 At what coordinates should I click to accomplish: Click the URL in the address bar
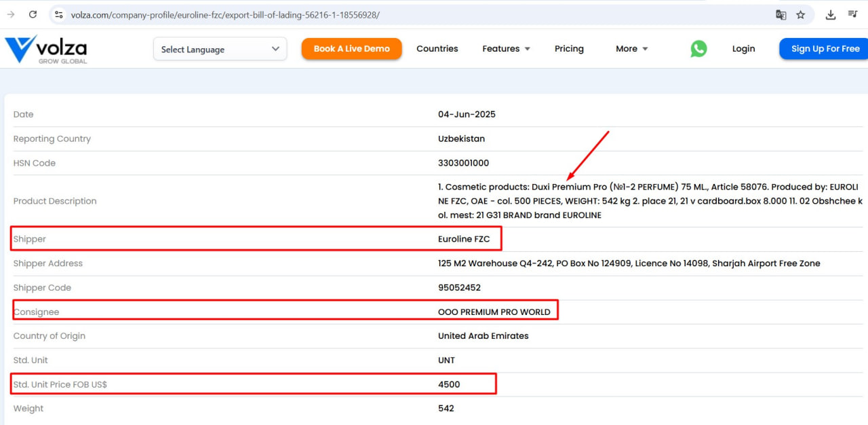(225, 14)
